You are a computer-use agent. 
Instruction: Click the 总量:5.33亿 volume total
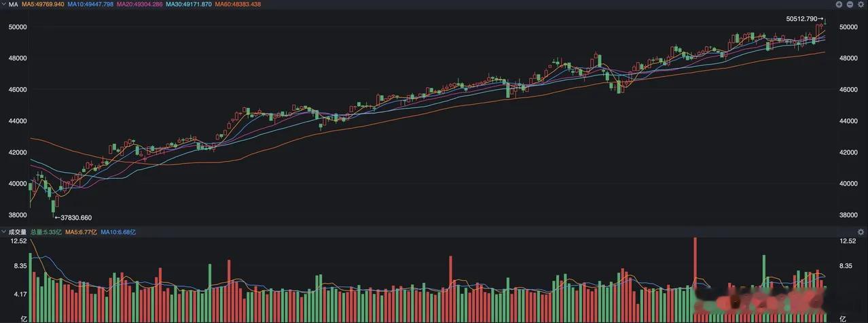tap(46, 232)
